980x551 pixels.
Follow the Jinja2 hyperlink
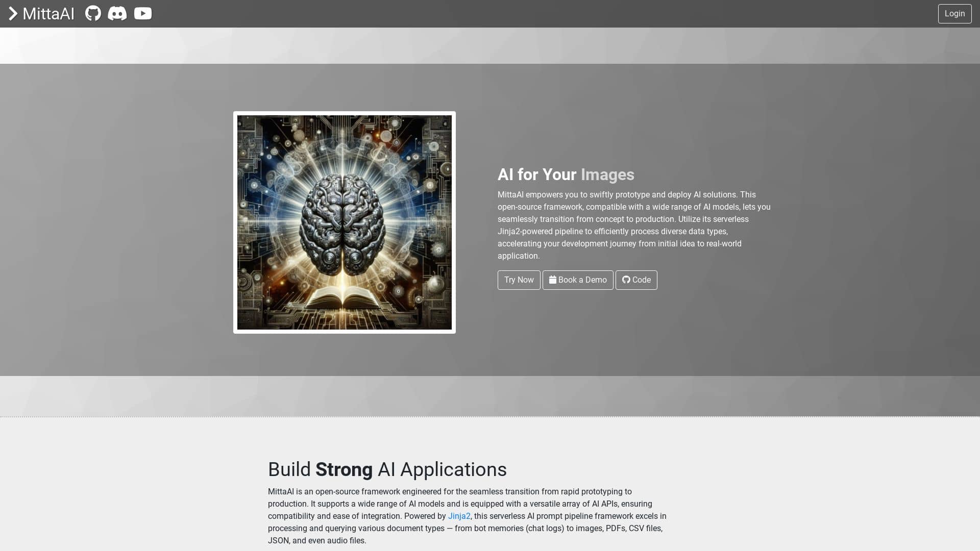click(x=459, y=516)
